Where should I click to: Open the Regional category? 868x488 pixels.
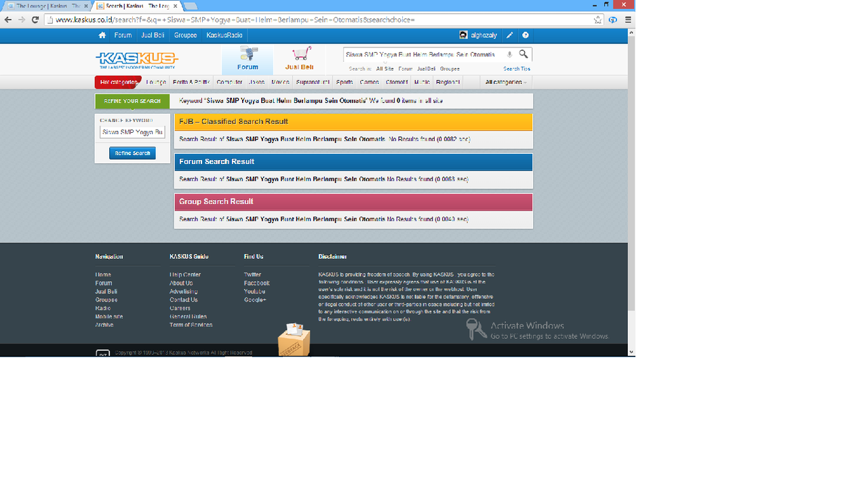pyautogui.click(x=448, y=82)
